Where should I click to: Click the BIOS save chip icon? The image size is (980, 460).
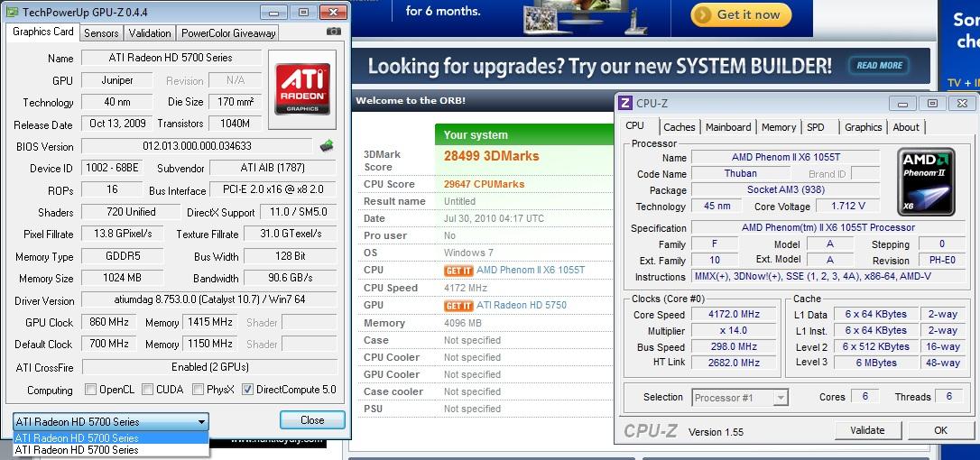click(x=326, y=145)
